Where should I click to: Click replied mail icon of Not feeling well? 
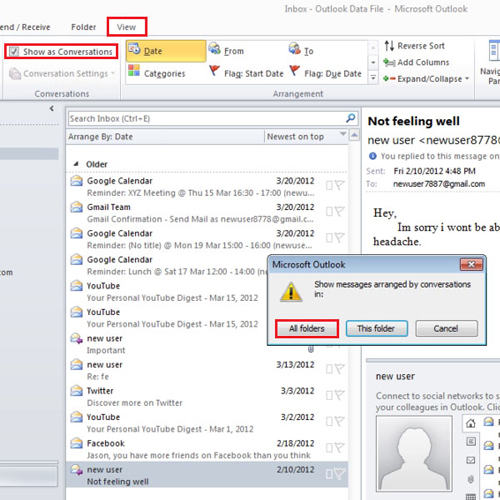click(76, 470)
